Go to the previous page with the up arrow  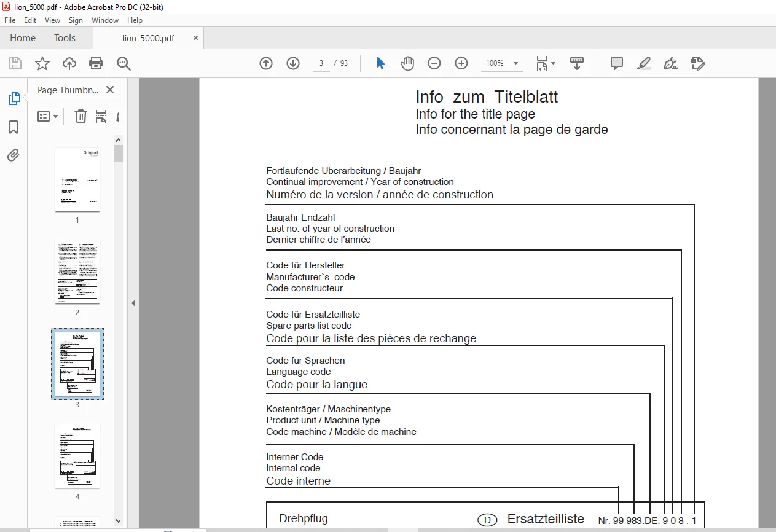(x=266, y=63)
